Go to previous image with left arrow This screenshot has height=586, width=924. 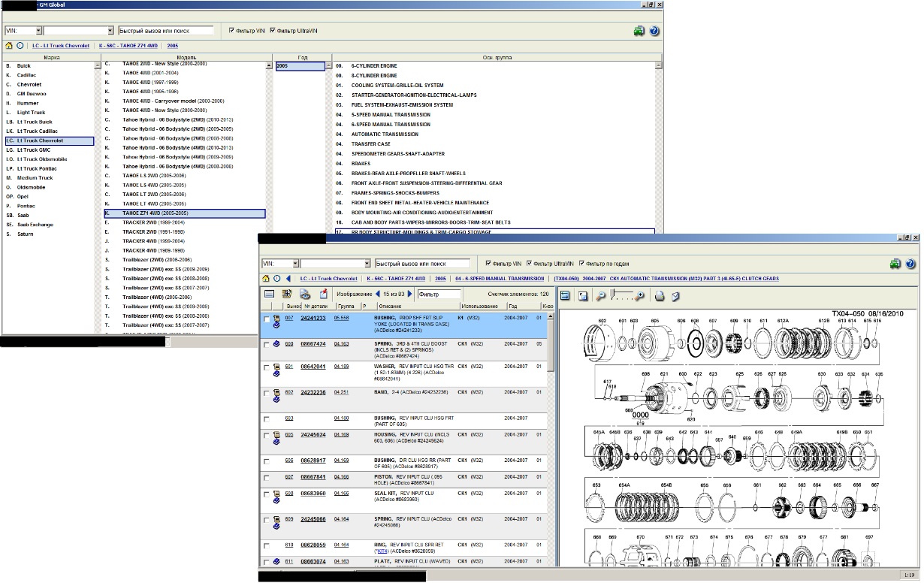click(377, 295)
